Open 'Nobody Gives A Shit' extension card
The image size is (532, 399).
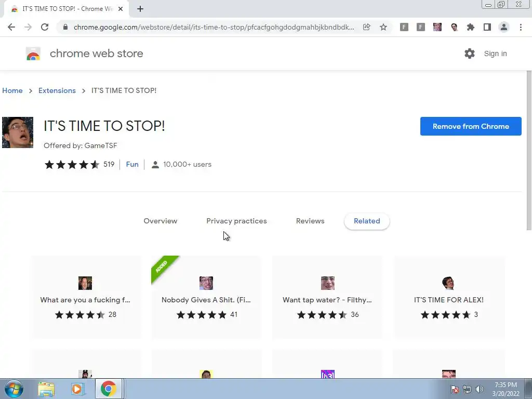point(206,297)
